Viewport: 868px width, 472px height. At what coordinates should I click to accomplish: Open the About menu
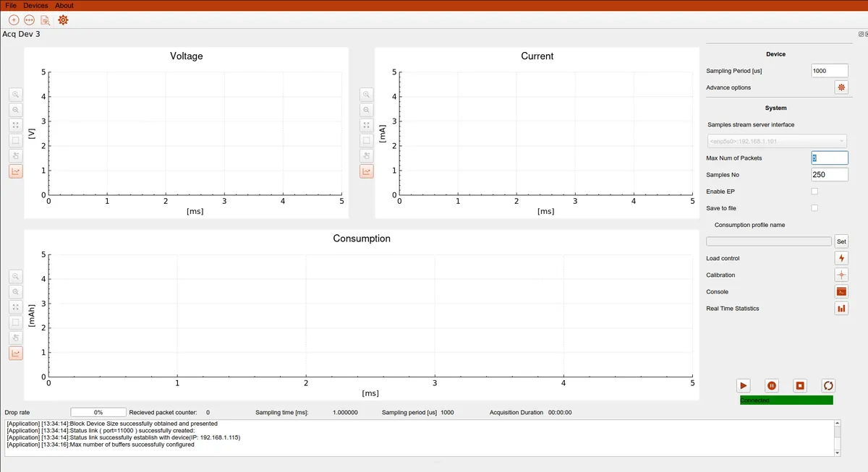(x=64, y=5)
